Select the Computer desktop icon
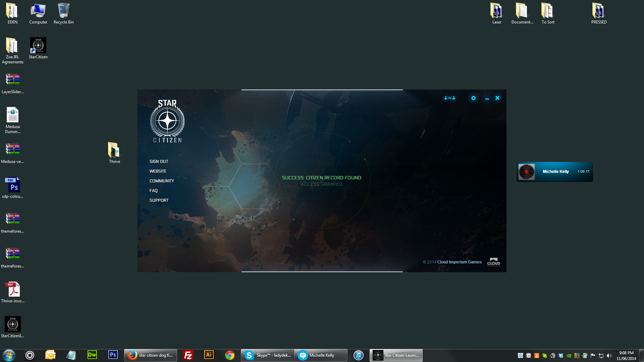 point(38,14)
